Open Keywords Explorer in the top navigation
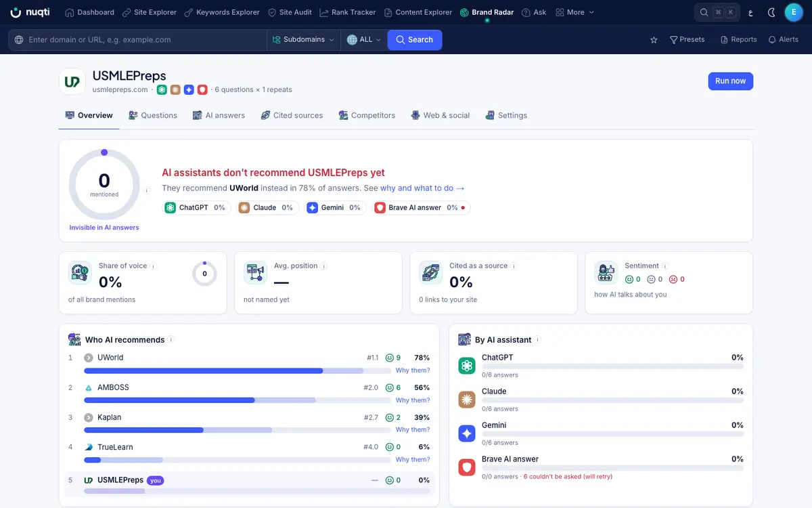This screenshot has width=812, height=508. 223,12
